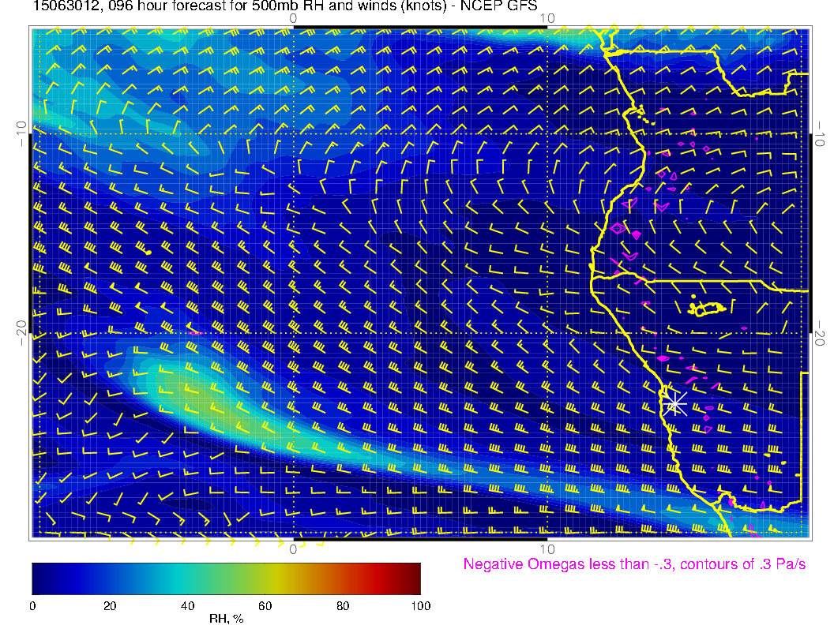Click the longitude label "10" above the map
The width and height of the screenshot is (834, 644).
pos(547,18)
